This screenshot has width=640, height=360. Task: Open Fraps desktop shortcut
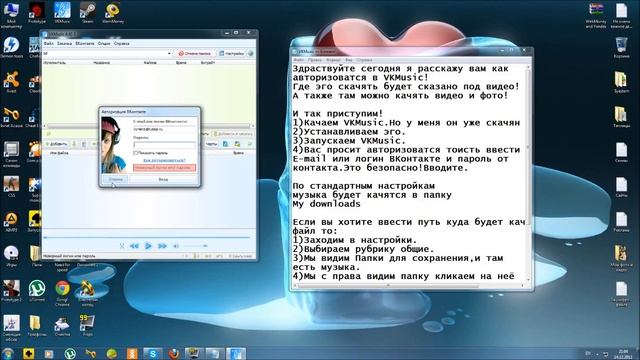tap(87, 325)
